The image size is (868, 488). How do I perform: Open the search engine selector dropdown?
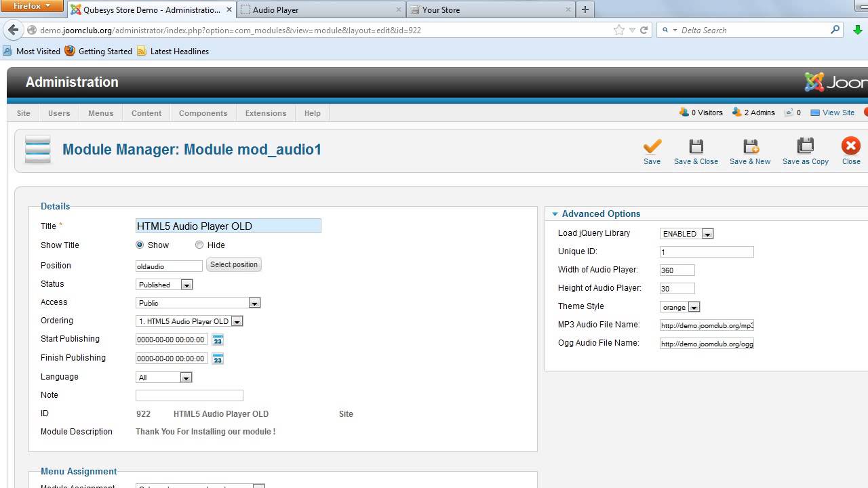coord(669,30)
